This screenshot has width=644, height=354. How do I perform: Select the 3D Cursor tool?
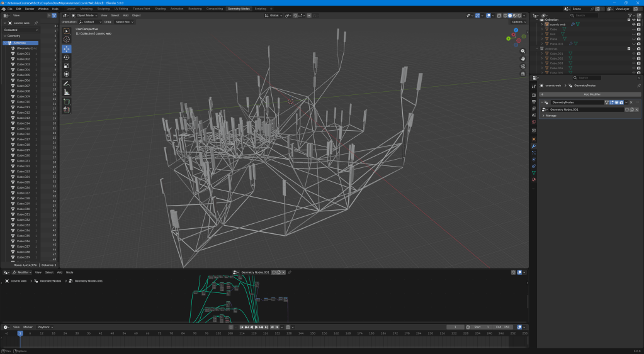click(x=67, y=40)
